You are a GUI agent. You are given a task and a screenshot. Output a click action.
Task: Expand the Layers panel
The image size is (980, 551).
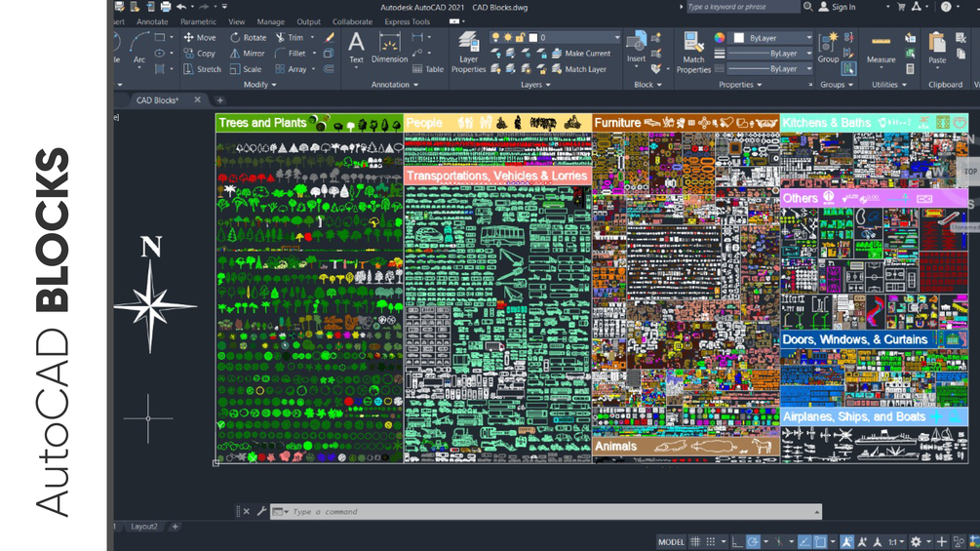(x=535, y=84)
